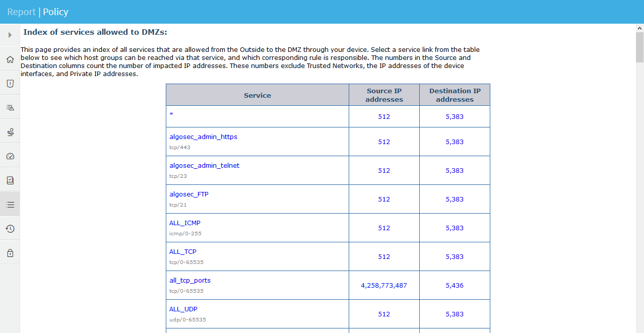Open the history clock icon

pos(10,229)
